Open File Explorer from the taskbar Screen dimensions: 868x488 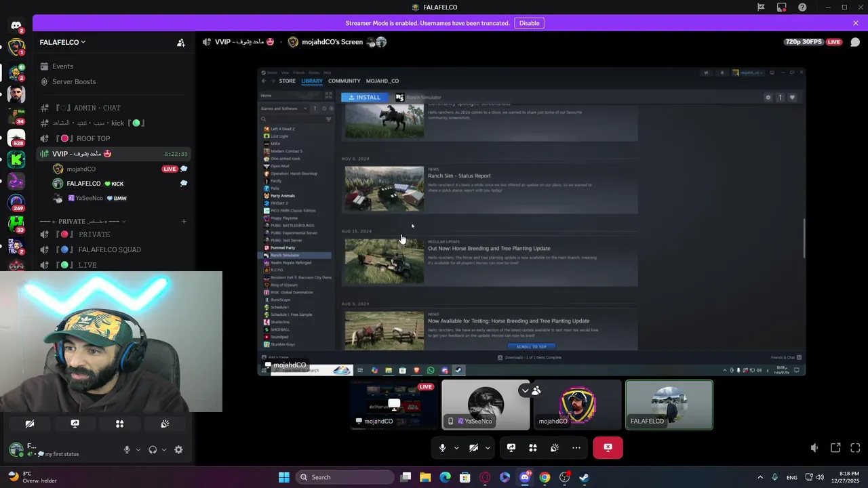(425, 477)
